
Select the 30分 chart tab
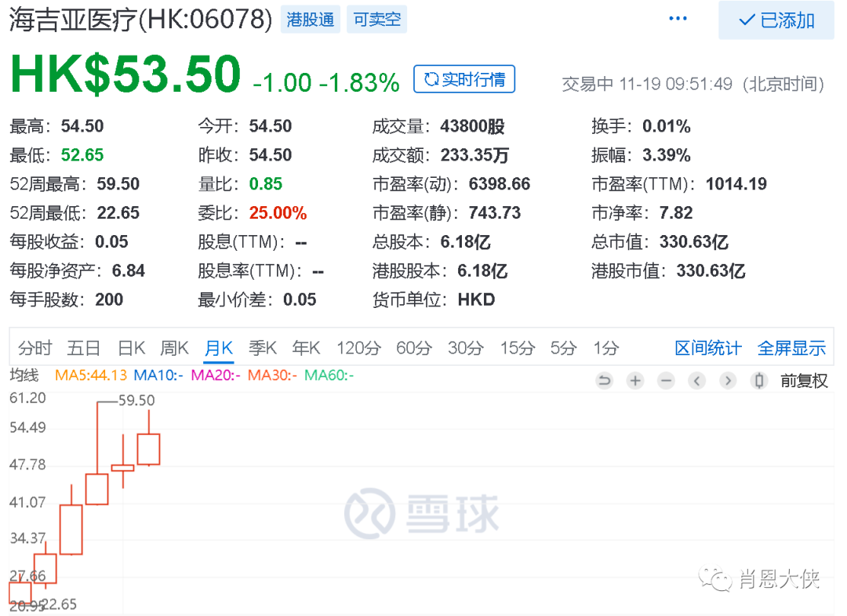pyautogui.click(x=465, y=348)
